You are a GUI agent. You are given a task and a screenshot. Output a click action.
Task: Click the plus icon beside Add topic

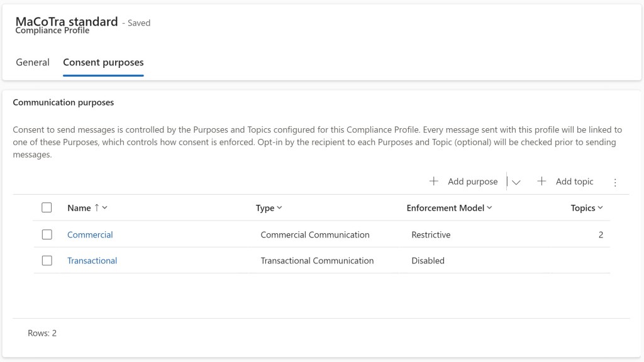click(541, 181)
